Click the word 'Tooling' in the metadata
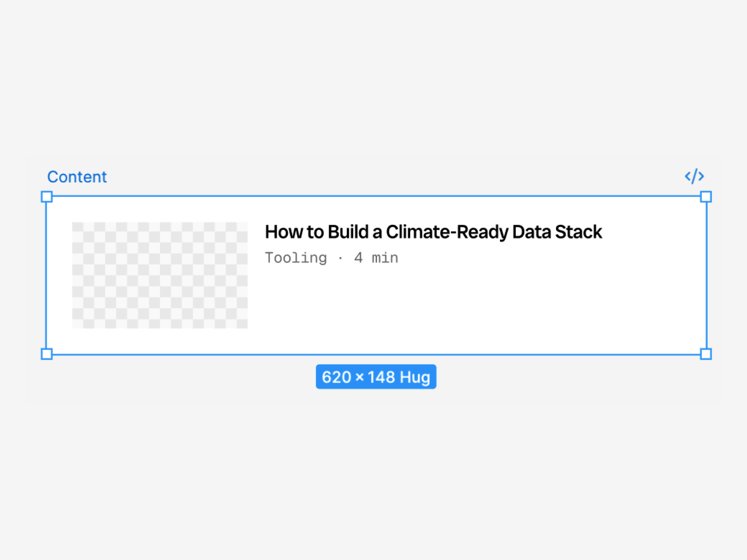747x560 pixels. [296, 258]
